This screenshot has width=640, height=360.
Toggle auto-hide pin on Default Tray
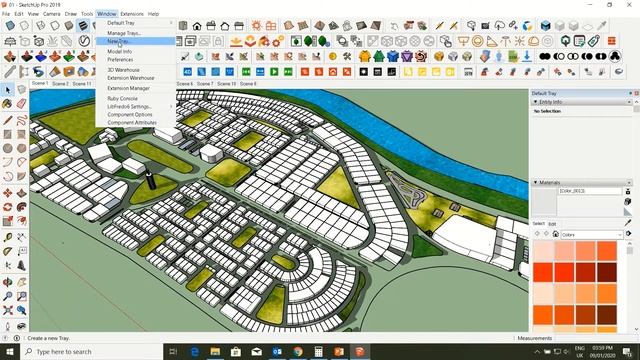[x=630, y=93]
